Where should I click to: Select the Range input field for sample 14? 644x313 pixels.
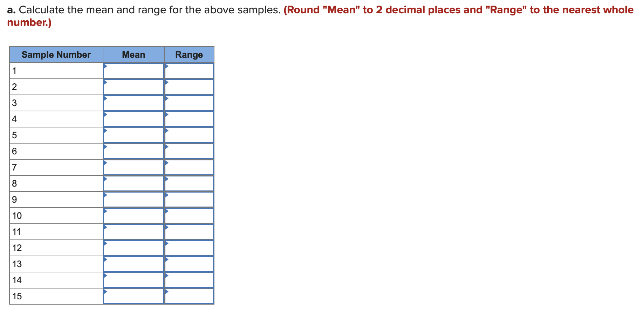click(x=189, y=280)
